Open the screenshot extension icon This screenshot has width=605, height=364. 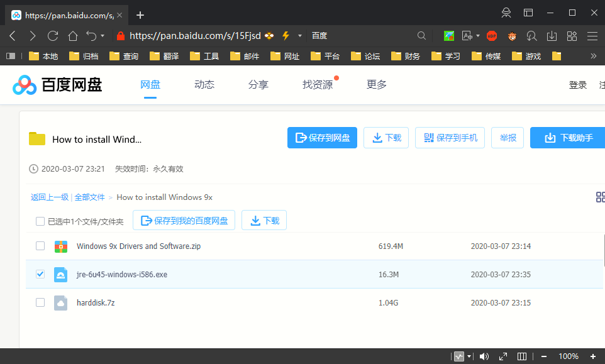point(449,36)
